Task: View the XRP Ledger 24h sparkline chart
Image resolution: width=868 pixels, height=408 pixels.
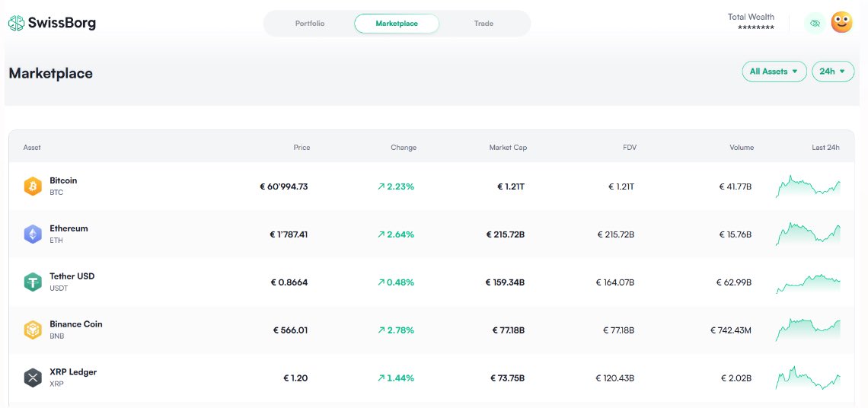Action: click(808, 378)
